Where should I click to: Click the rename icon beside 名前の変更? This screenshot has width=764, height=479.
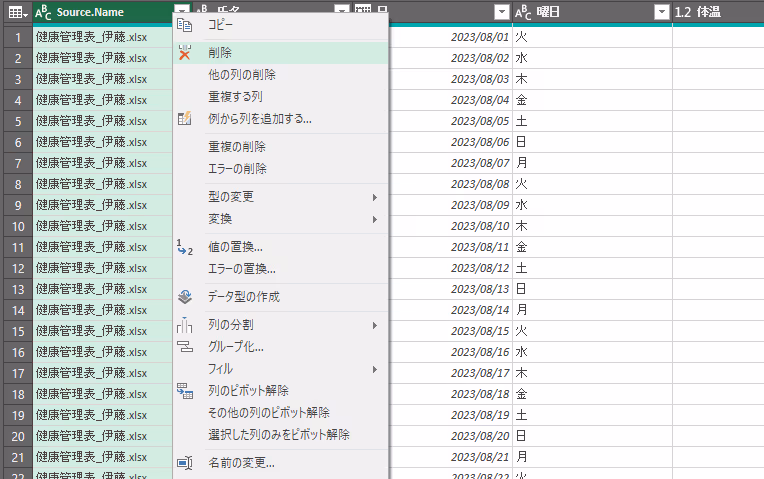point(185,462)
